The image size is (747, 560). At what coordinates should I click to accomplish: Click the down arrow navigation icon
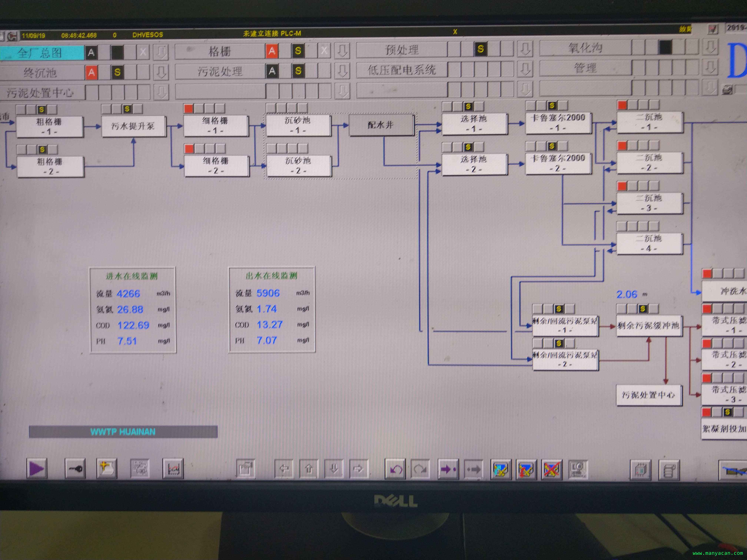coord(334,469)
